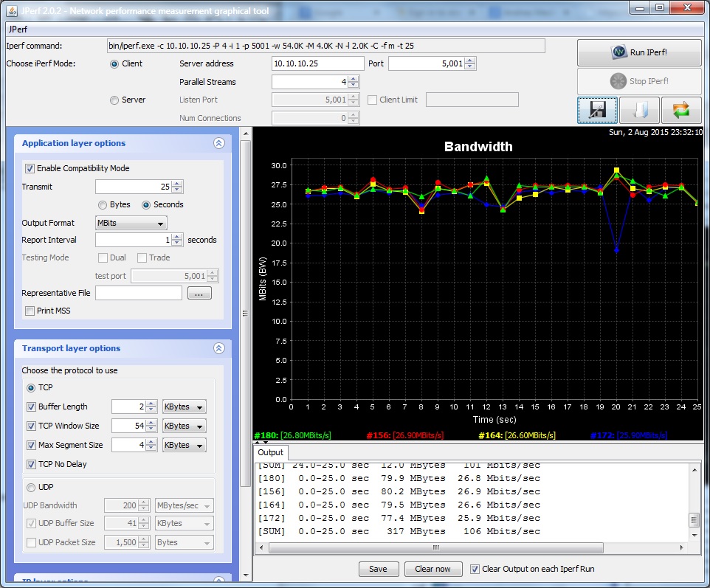Click Max Segment Size value stepper

[x=134, y=446]
